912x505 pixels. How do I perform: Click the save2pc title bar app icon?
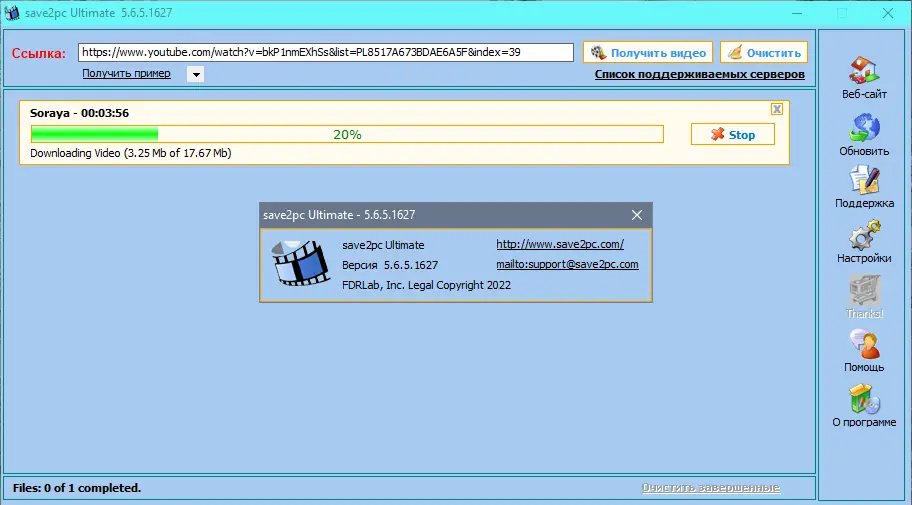pyautogui.click(x=12, y=13)
